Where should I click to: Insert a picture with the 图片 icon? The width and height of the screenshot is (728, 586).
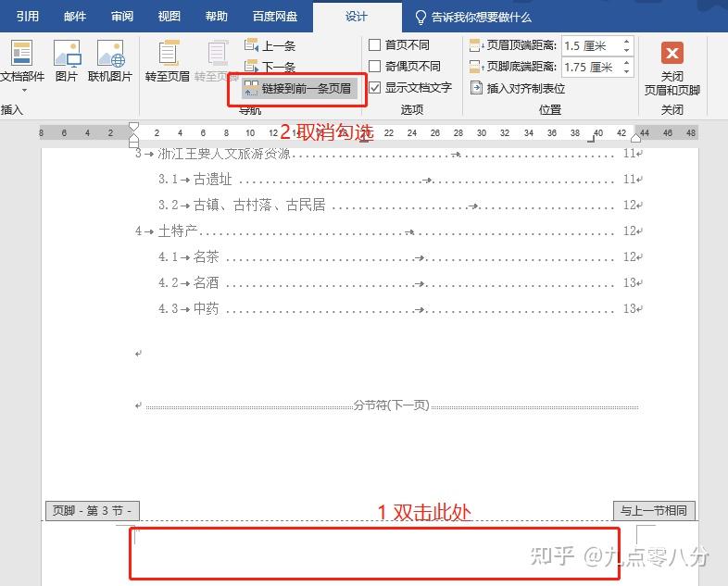click(67, 61)
